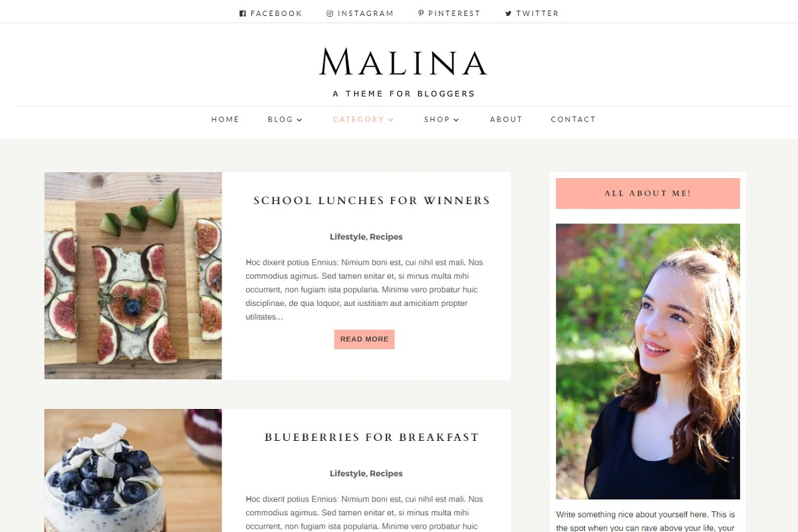Open the fig toast post thumbnail
The height and width of the screenshot is (532, 798).
(x=133, y=276)
